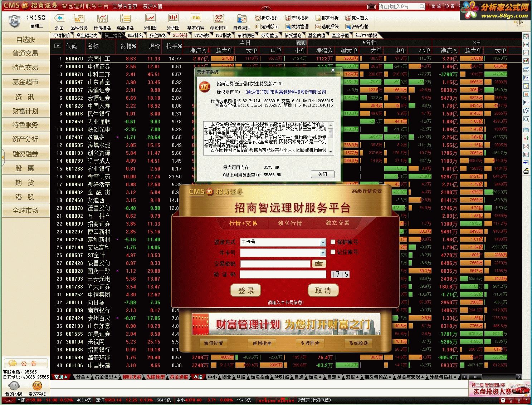Open 通讯设置 in the login panel

point(213,343)
